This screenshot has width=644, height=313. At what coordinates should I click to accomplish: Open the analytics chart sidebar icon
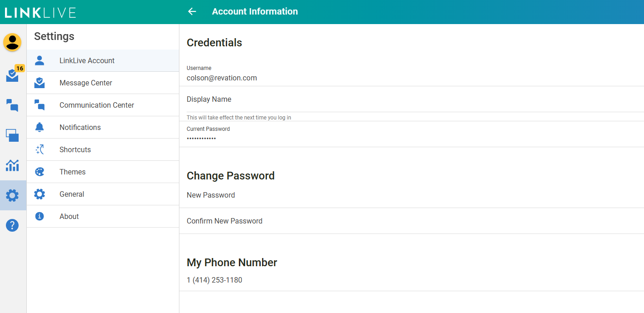12,165
